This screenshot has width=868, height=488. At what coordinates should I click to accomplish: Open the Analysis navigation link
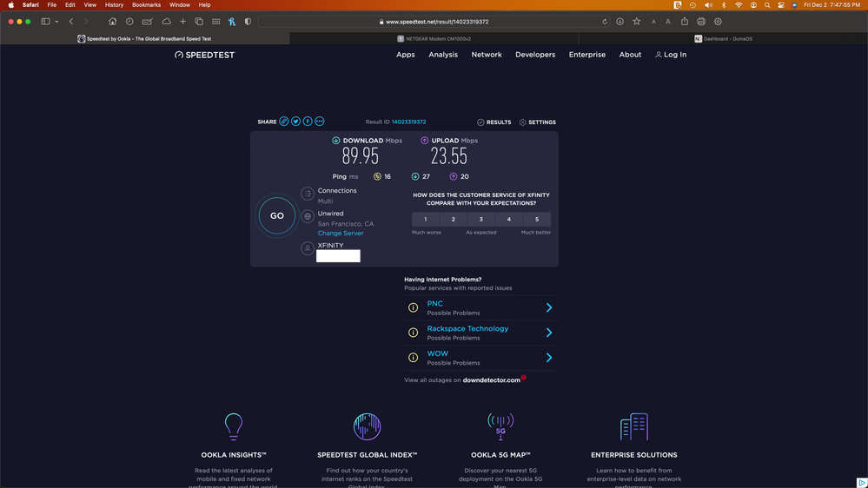[x=443, y=55]
